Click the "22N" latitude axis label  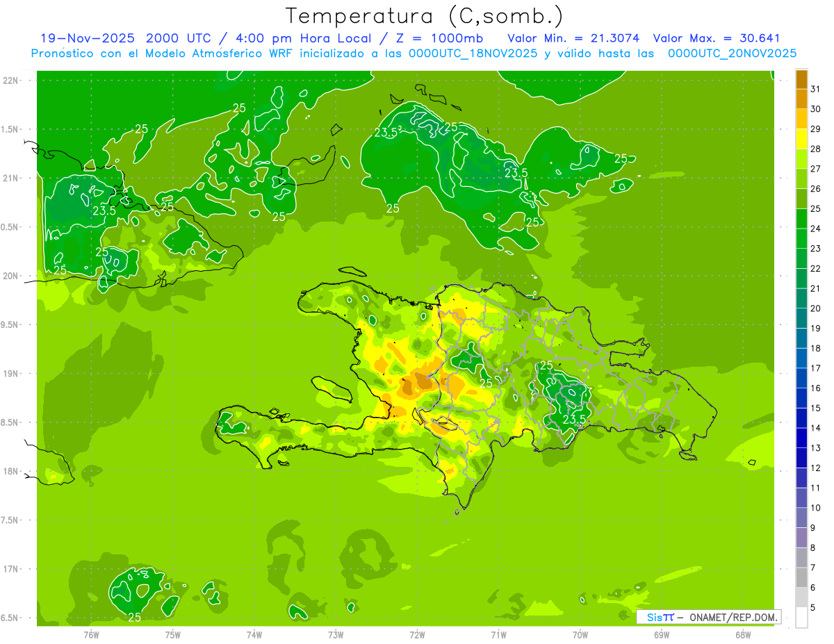10,81
